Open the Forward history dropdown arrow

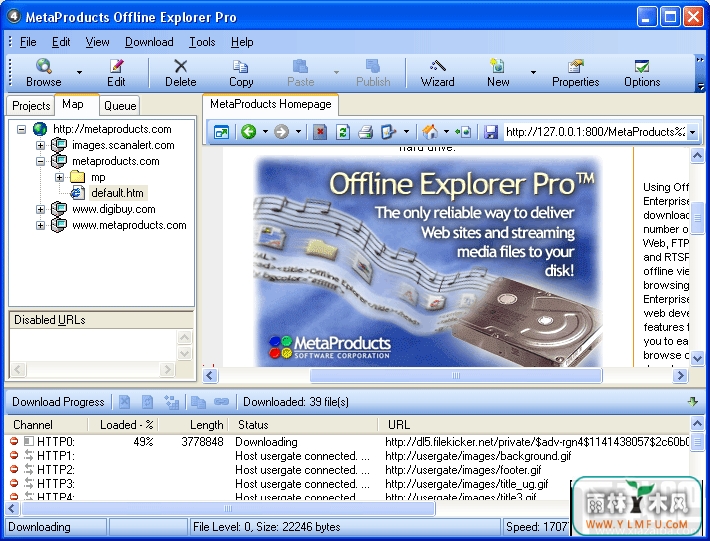click(x=298, y=132)
